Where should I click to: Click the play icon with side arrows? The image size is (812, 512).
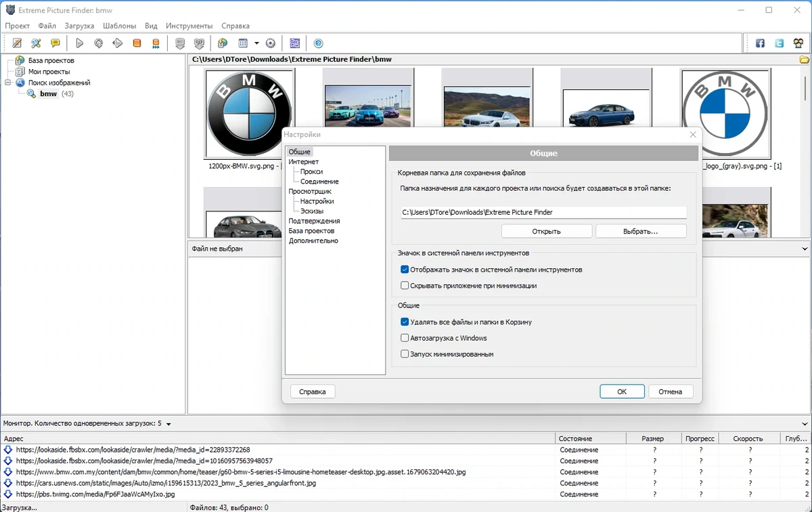coord(118,43)
